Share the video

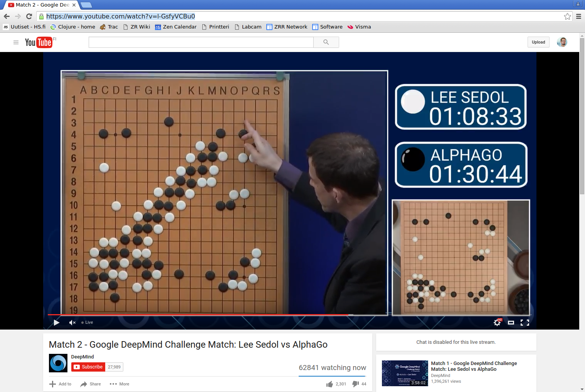click(91, 384)
